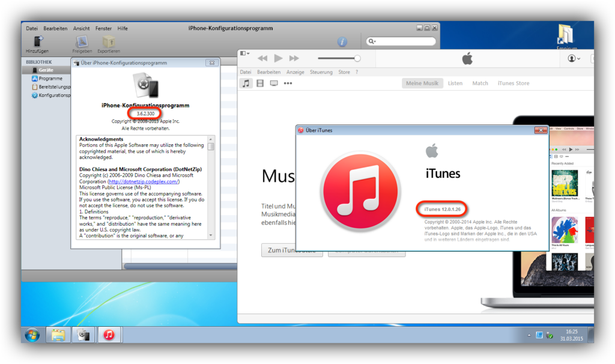Open the iTunes Datei menu

pos(246,72)
